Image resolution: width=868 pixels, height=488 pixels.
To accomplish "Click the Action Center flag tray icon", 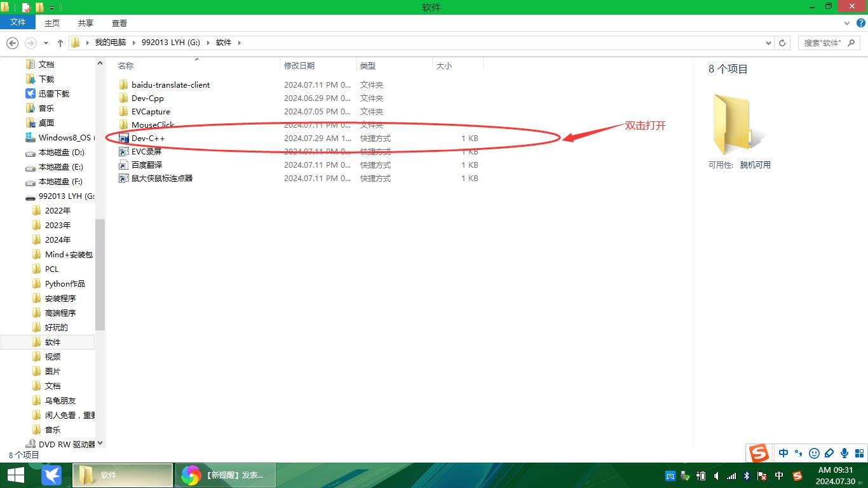I will pyautogui.click(x=762, y=476).
